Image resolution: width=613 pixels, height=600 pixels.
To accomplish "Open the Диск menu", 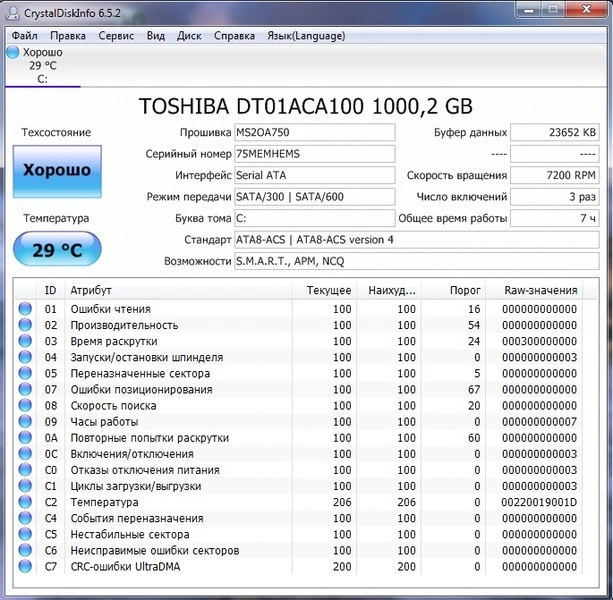I will pyautogui.click(x=189, y=36).
